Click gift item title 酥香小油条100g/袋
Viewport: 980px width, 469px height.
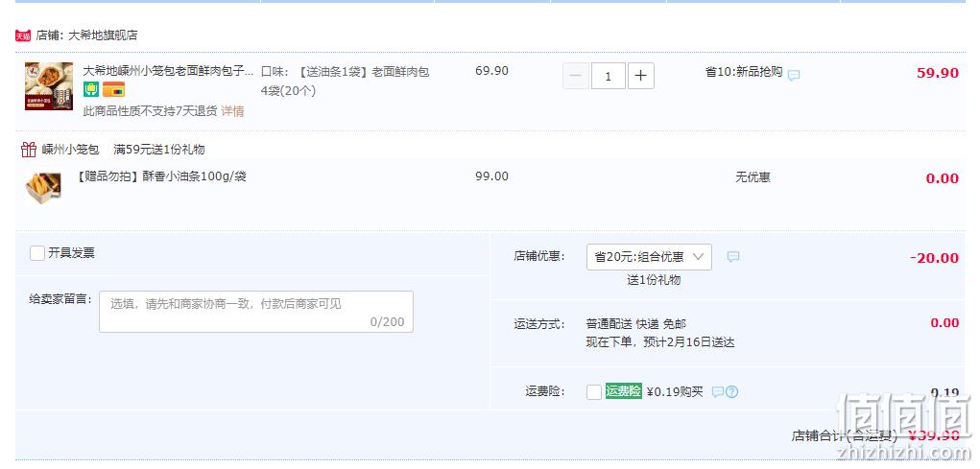pyautogui.click(x=161, y=176)
